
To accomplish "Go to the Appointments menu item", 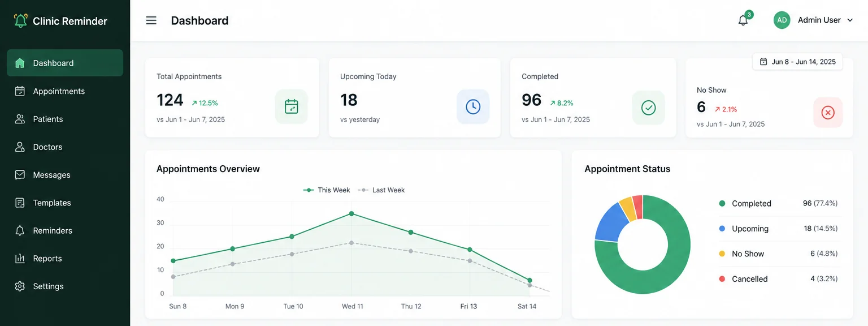I will (65, 91).
